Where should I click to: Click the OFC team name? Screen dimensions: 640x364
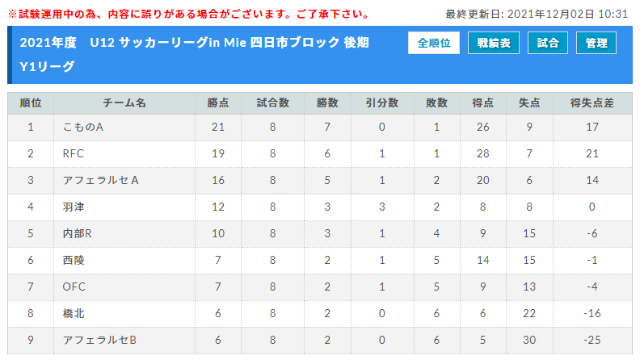[74, 287]
